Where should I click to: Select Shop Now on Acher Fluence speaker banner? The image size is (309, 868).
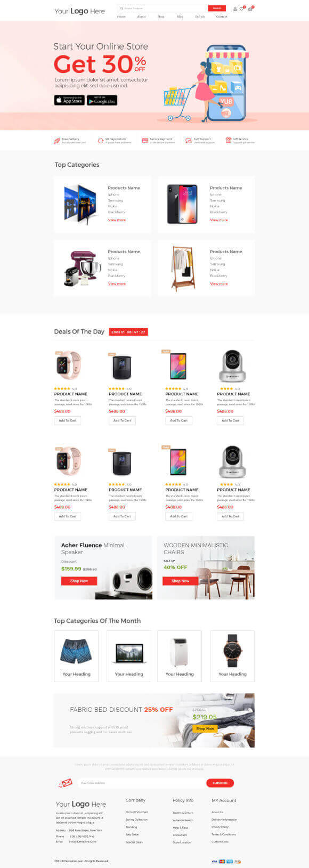tap(79, 581)
